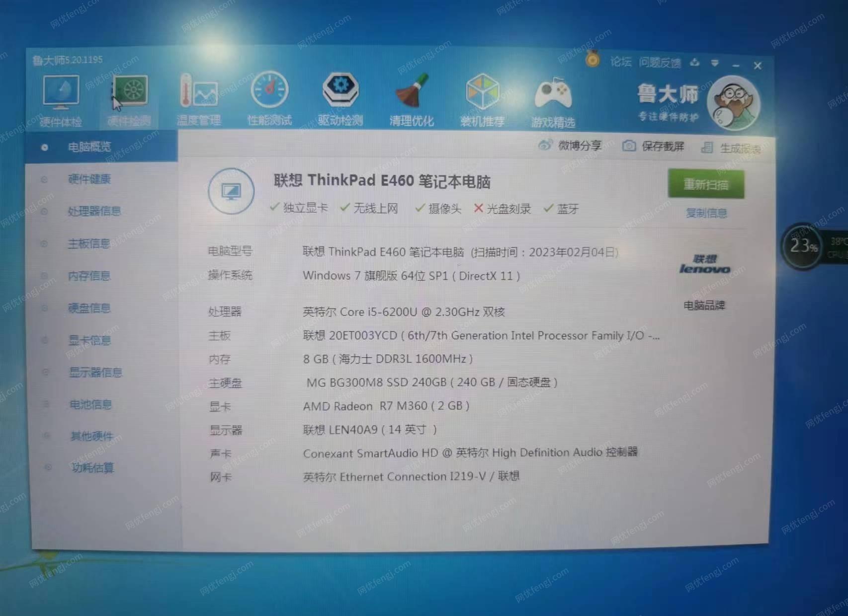Viewport: 848px width, 616px height.
Task: Open 装机推荐 cube icon
Action: (482, 99)
